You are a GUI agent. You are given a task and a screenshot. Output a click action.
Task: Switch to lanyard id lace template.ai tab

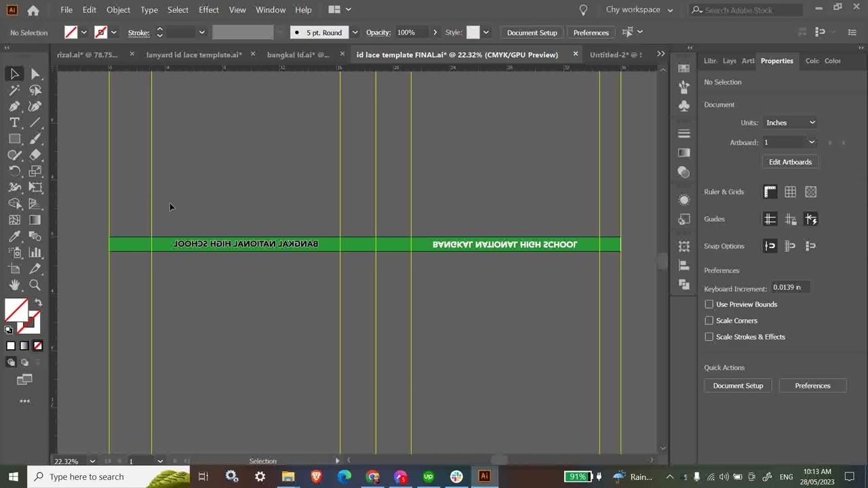coord(194,54)
